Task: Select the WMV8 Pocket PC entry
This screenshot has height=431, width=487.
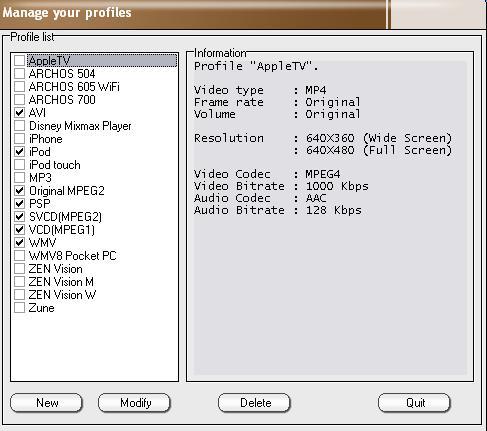Action: (72, 256)
